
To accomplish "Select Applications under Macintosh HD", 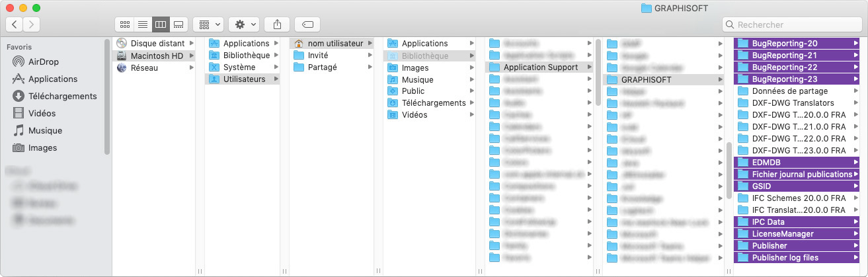I will [x=242, y=44].
